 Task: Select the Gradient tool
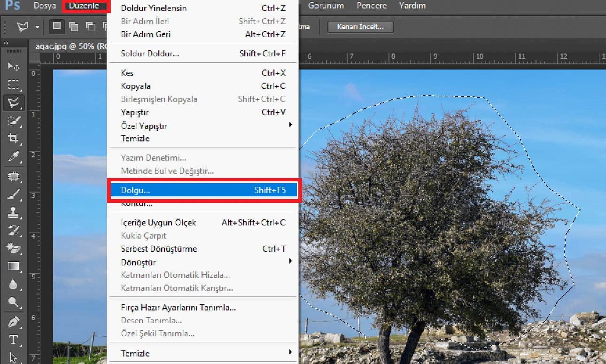coord(14,266)
